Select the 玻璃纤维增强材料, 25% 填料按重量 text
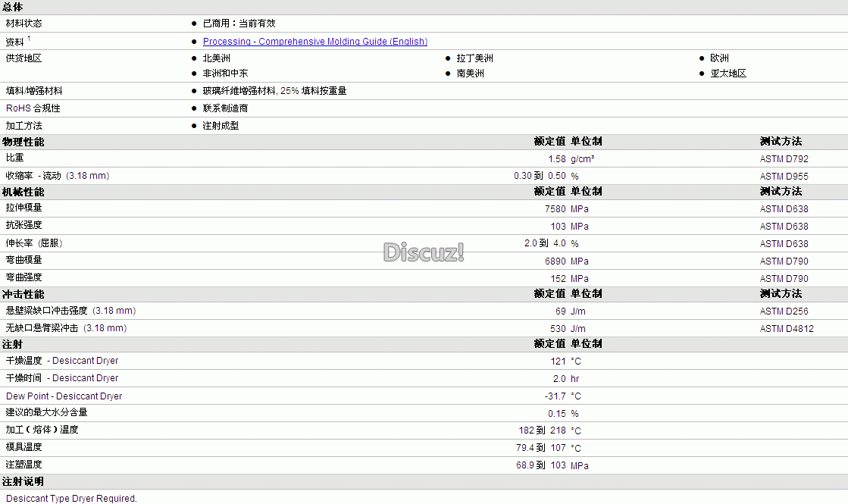This screenshot has height=504, width=848. coord(275,91)
